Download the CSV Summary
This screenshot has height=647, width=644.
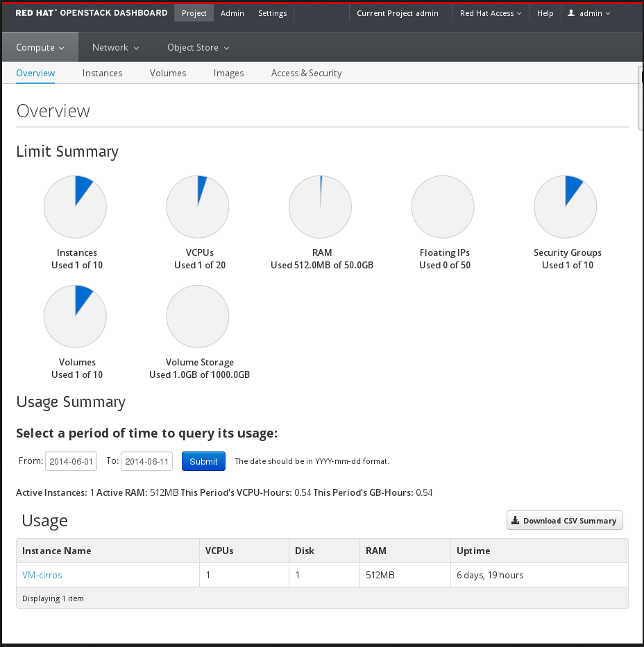[x=564, y=521]
